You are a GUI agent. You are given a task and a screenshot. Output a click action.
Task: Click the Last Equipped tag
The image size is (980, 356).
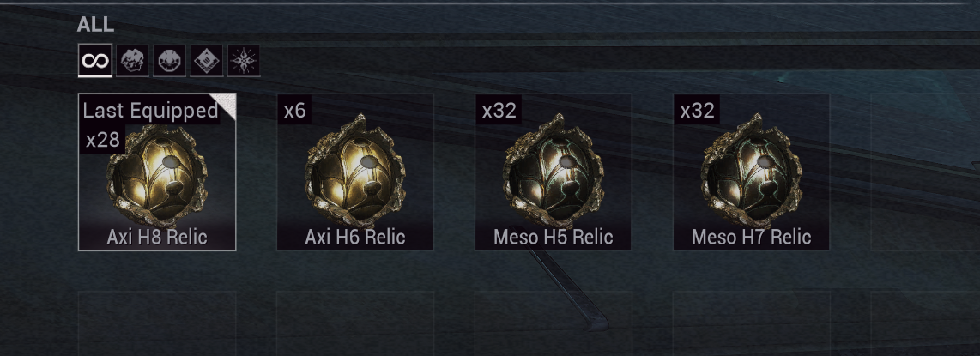coord(150,111)
